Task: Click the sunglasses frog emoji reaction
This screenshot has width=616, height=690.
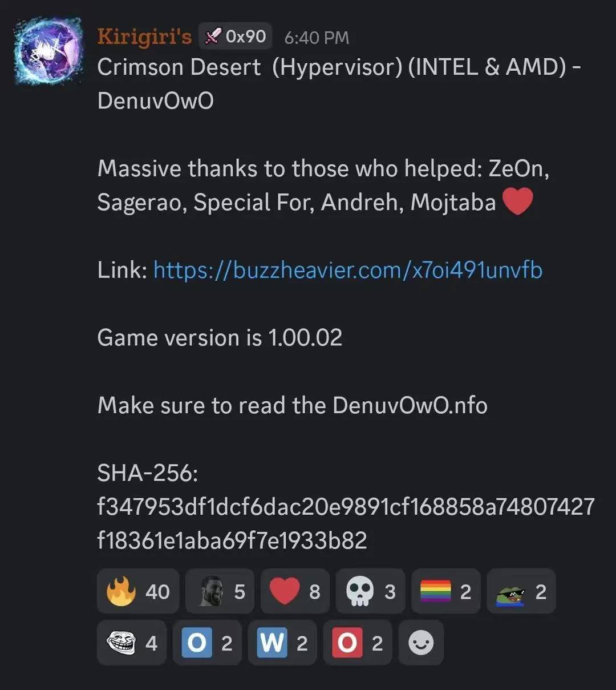Action: click(521, 591)
